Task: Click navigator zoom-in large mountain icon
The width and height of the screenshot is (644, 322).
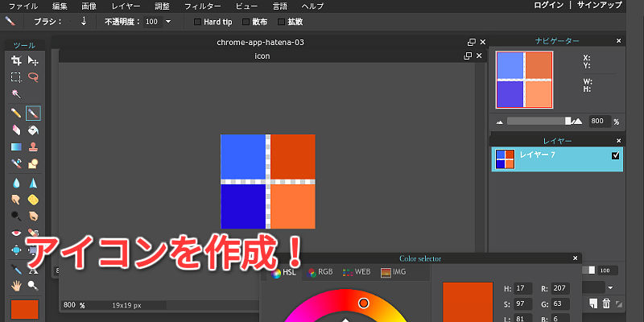Action: [x=578, y=122]
